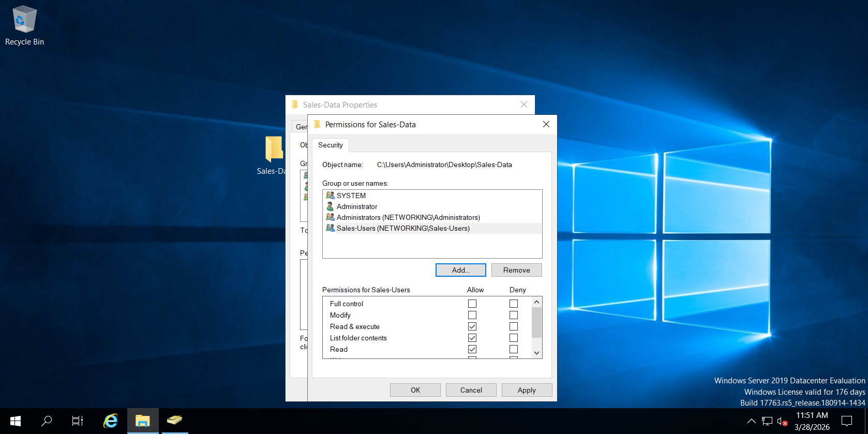Tick the Allow checkbox for Full control

[x=472, y=304]
